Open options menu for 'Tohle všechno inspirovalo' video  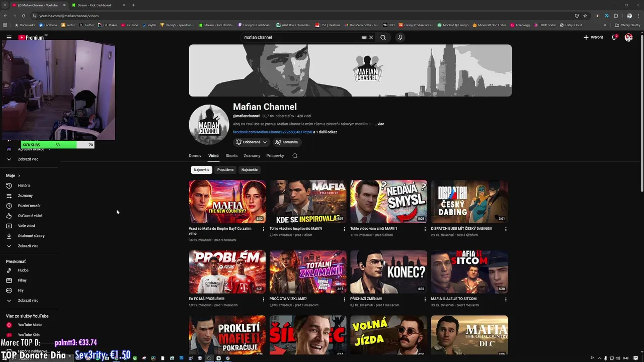(345, 229)
